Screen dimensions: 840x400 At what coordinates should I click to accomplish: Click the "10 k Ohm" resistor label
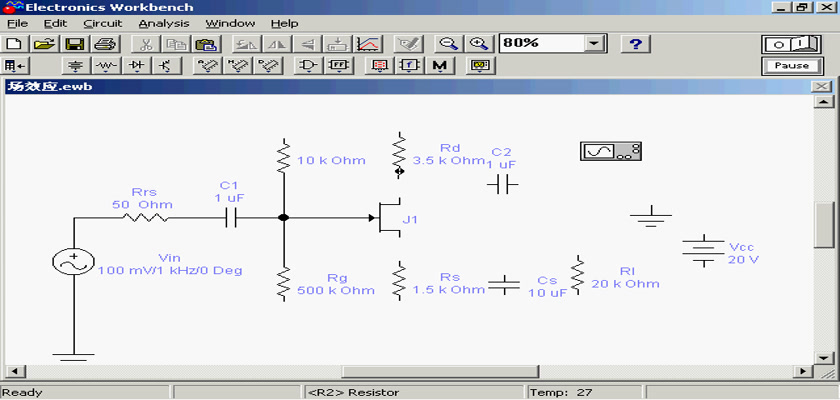332,160
